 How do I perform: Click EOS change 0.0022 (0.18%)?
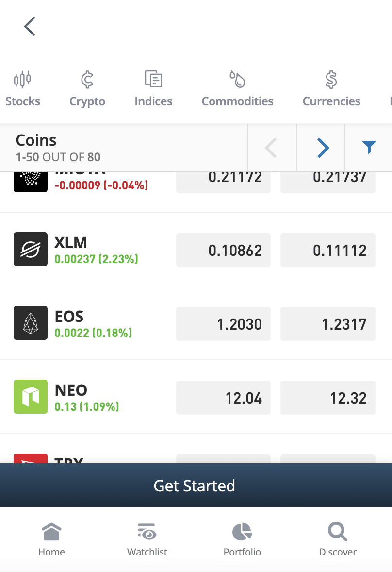pyautogui.click(x=93, y=333)
